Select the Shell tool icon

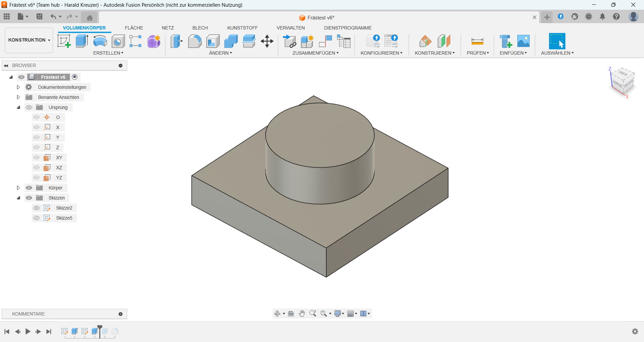click(213, 41)
